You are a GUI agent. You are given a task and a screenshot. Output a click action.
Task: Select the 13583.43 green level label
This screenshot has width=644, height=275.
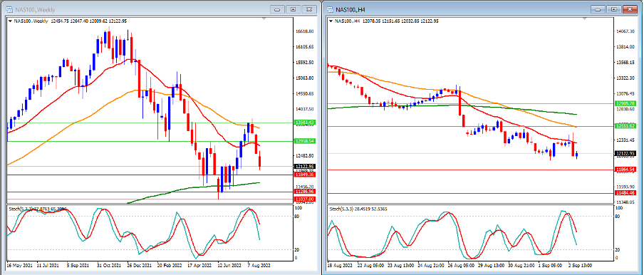coord(304,123)
